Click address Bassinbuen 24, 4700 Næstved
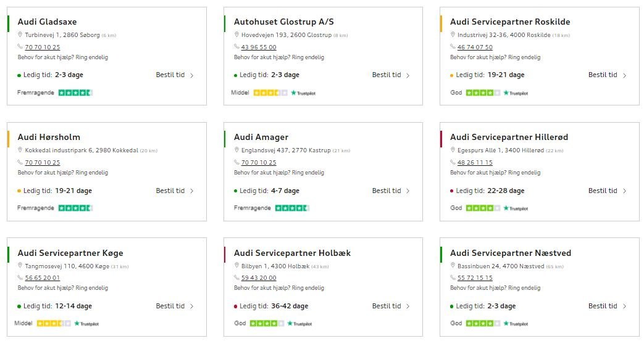This screenshot has width=644, height=341. click(501, 266)
